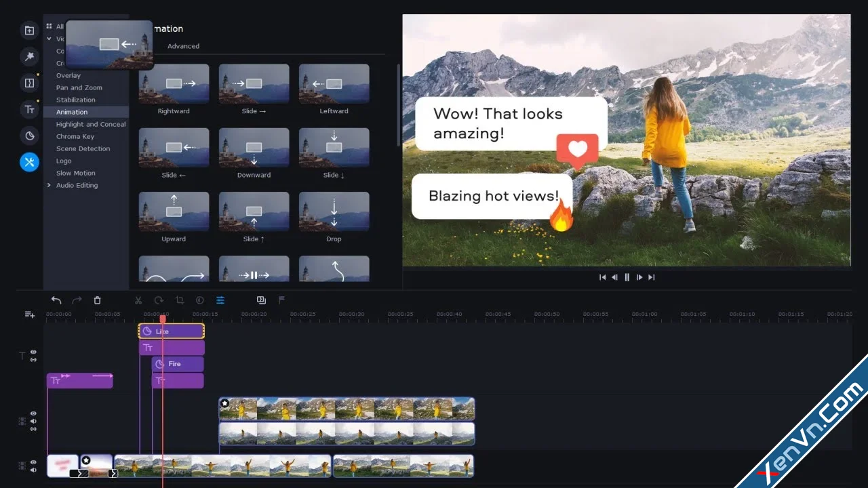Open the Filters magic wand tab
This screenshot has height=488, width=868.
pos(29,56)
